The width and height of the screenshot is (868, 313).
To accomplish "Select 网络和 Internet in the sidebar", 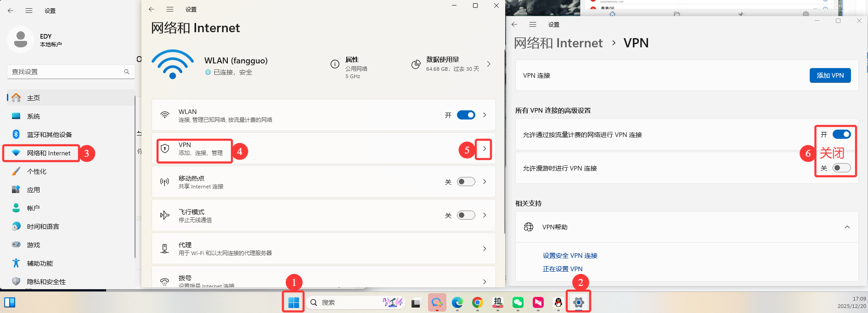I will pyautogui.click(x=48, y=153).
